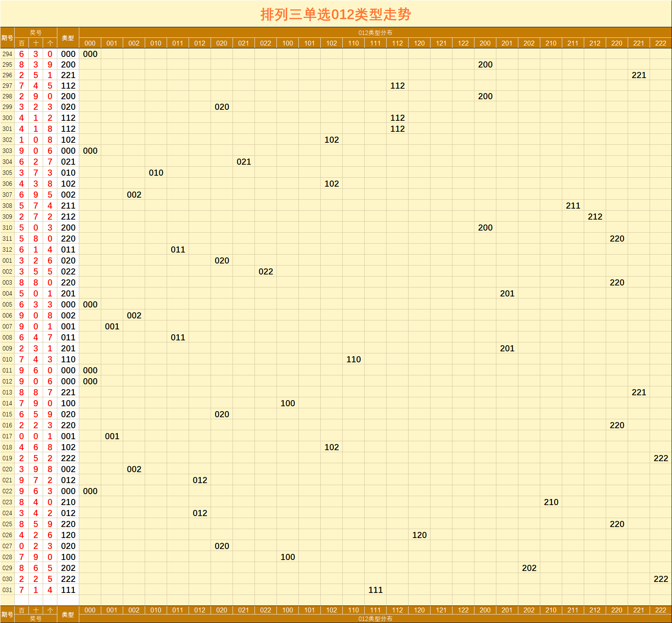Image resolution: width=672 pixels, height=623 pixels.
Task: Click the top 个 column header
Action: click(x=50, y=43)
